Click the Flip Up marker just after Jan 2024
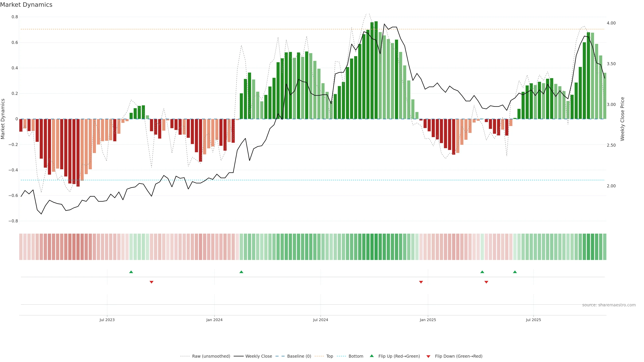 pyautogui.click(x=241, y=272)
